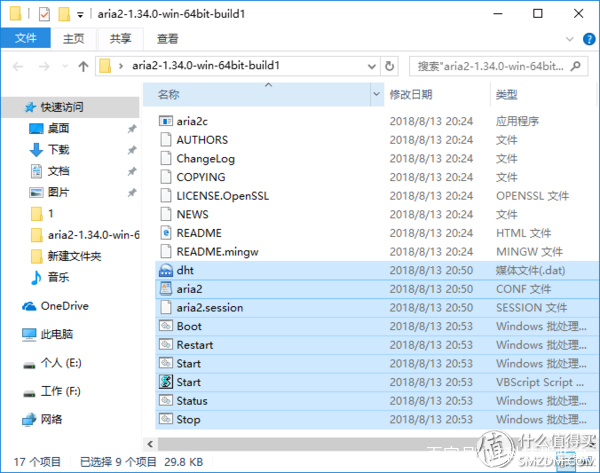This screenshot has height=473, width=600.
Task: Click the search magnifier icon
Action: (x=575, y=66)
